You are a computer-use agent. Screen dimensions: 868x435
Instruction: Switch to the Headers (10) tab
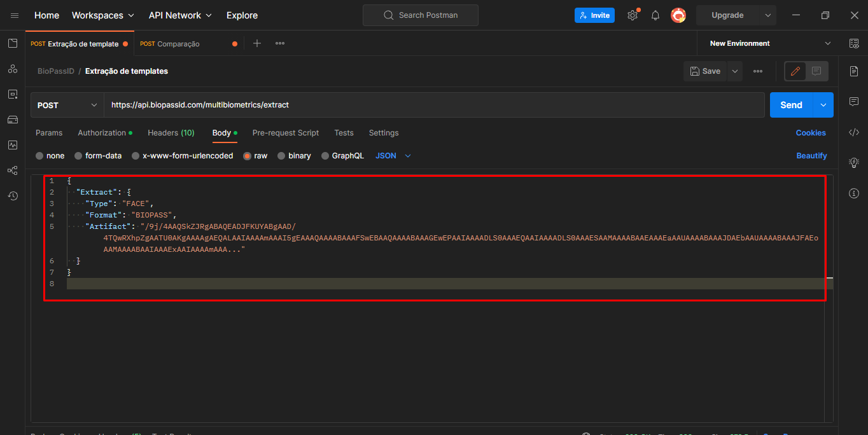point(171,133)
